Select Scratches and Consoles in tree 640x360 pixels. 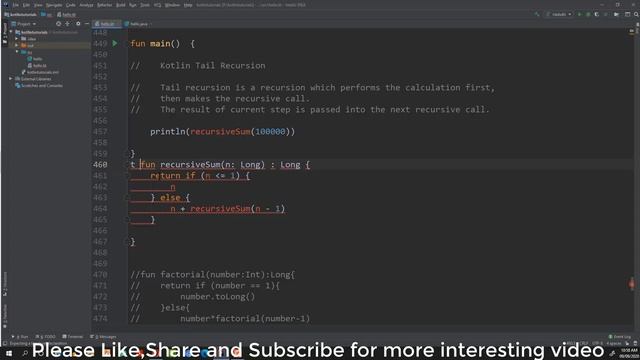[39, 85]
